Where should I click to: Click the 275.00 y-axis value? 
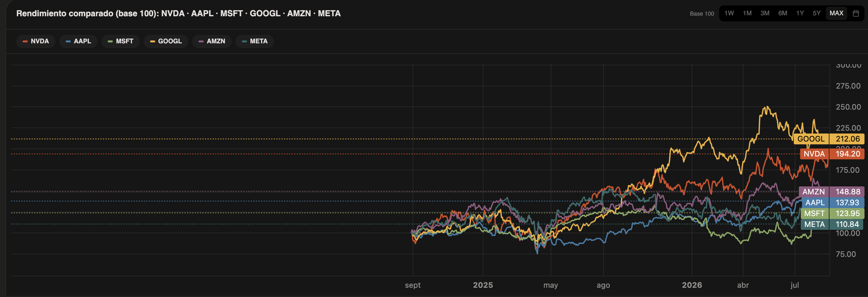point(848,86)
